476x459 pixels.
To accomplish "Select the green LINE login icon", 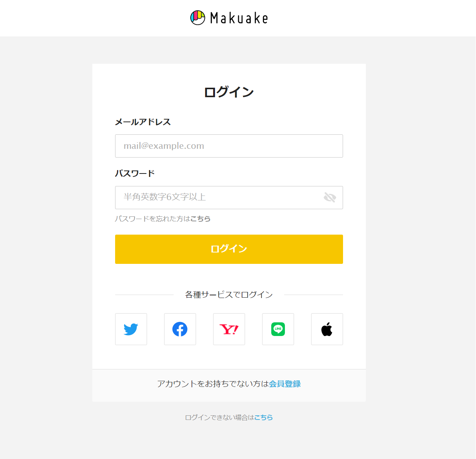I will pos(278,329).
